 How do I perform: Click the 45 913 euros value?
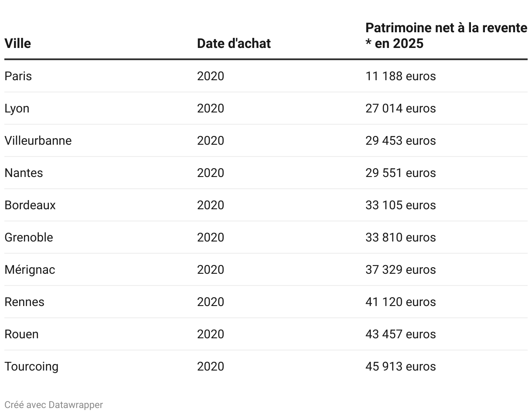401,366
